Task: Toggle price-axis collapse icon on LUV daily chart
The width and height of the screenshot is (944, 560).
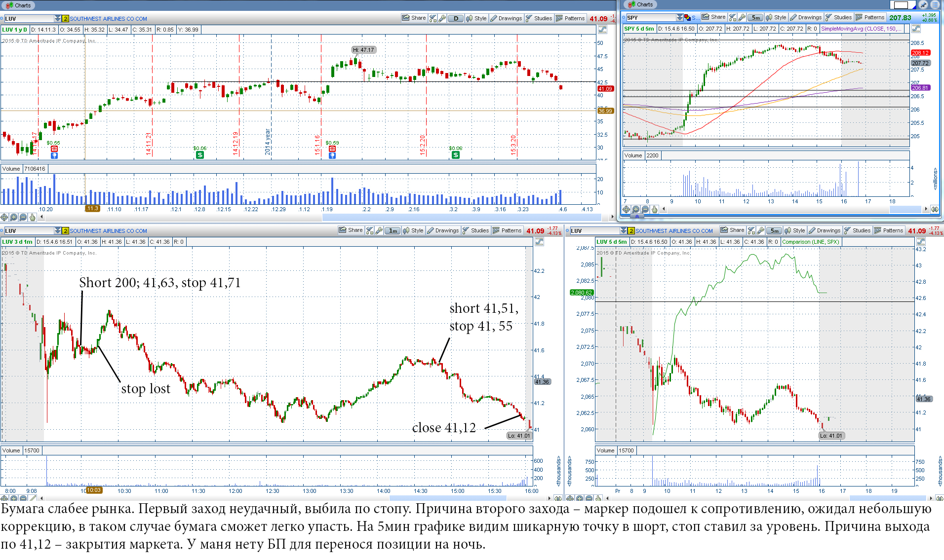Action: tap(602, 30)
